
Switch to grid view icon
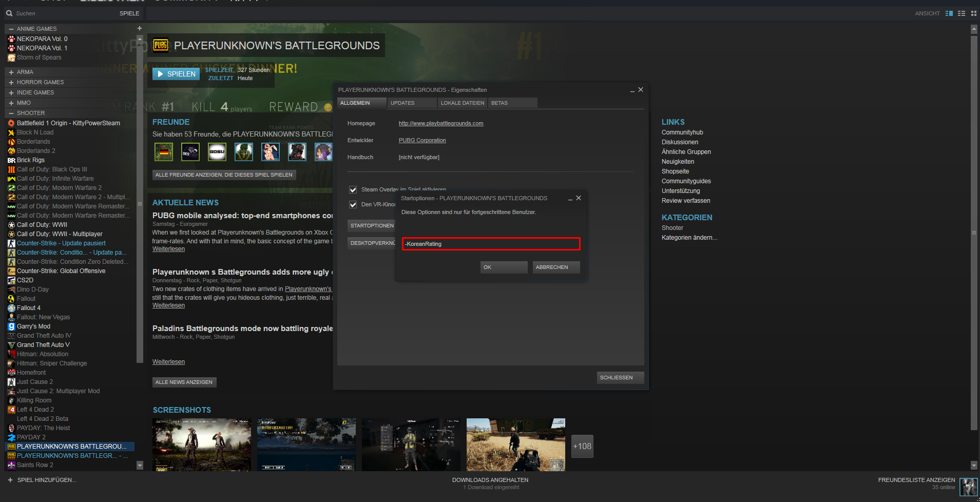pos(973,13)
